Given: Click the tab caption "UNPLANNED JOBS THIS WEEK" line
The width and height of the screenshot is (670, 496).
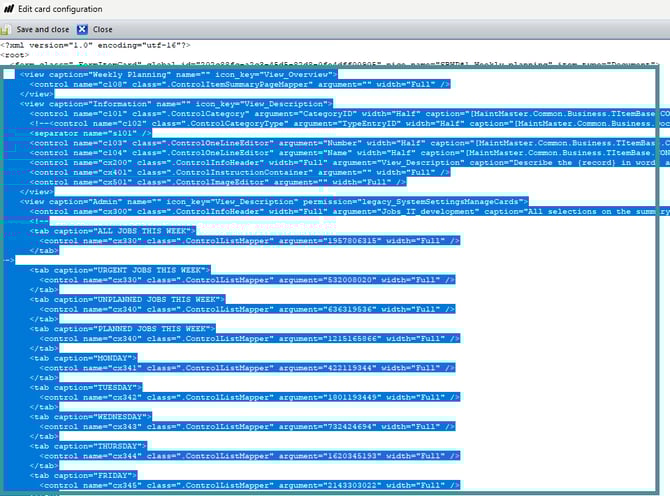Looking at the screenshot, I should pos(127,299).
